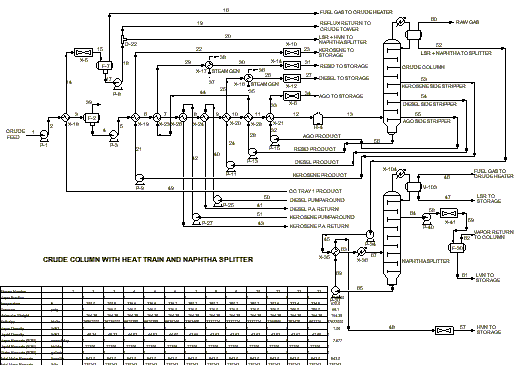Select the Crude Column tower
This screenshot has width=516, height=365.
click(392, 87)
